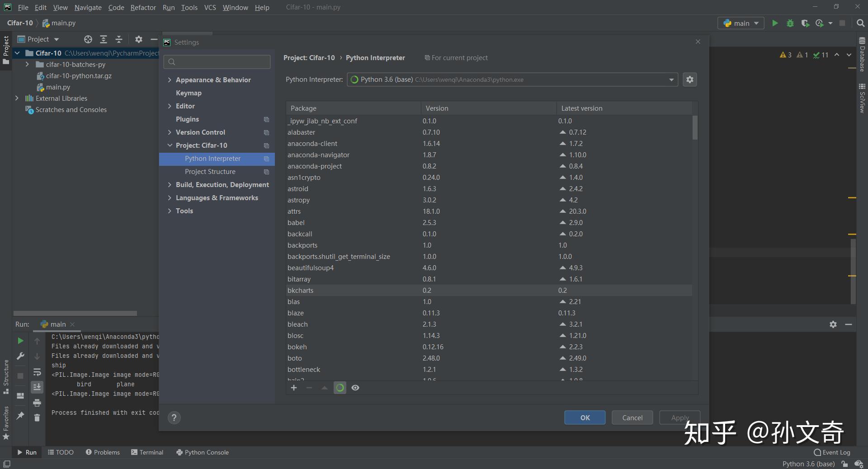
Task: Open the Database side panel
Action: click(862, 54)
